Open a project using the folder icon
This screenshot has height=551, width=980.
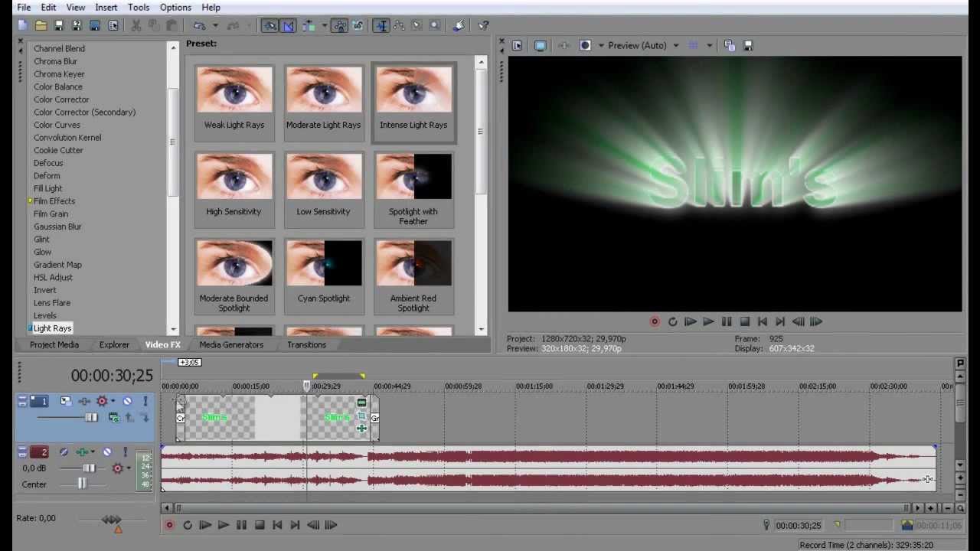(41, 25)
